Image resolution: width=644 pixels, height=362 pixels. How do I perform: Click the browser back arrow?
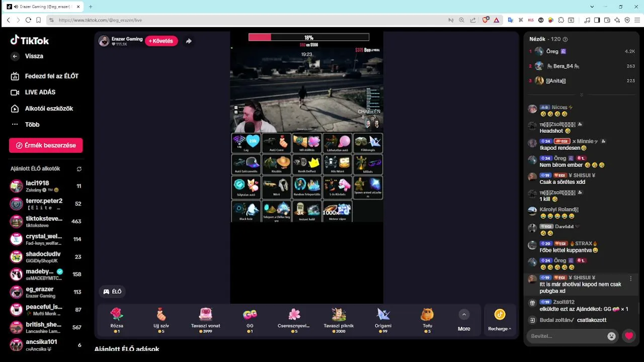pos(8,20)
